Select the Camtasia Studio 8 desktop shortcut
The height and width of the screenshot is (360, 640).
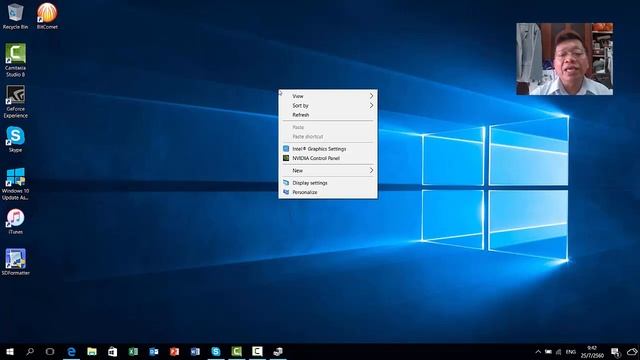(x=15, y=60)
